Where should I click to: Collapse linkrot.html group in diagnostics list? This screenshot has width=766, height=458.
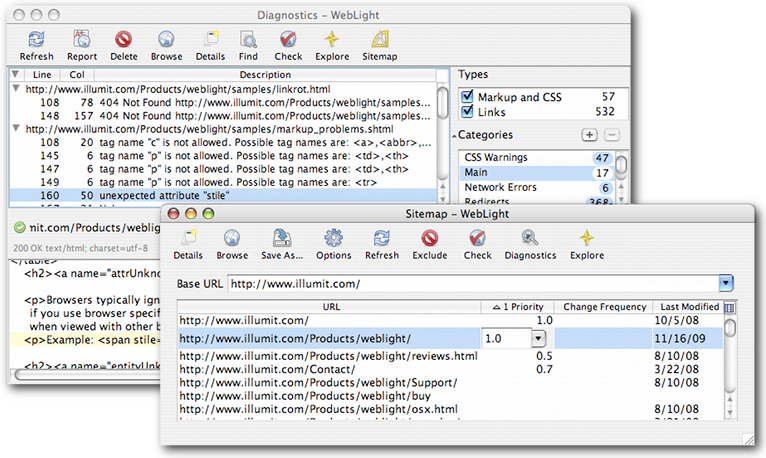[x=16, y=89]
